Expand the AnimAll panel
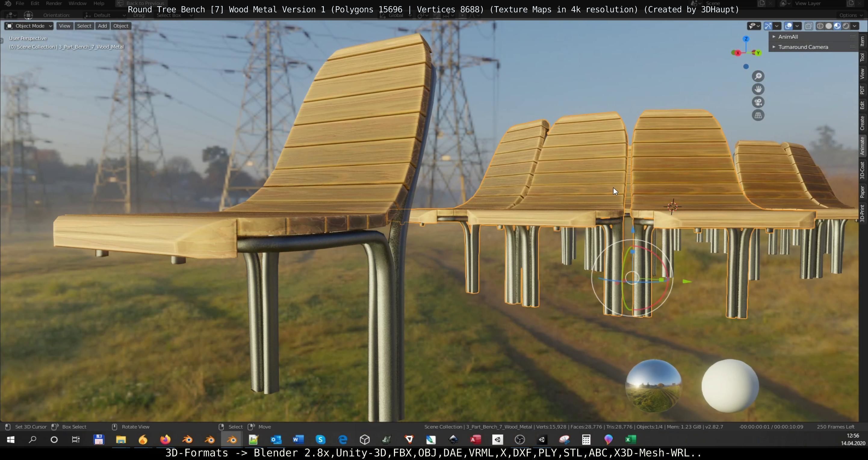This screenshot has width=868, height=460. click(x=788, y=37)
